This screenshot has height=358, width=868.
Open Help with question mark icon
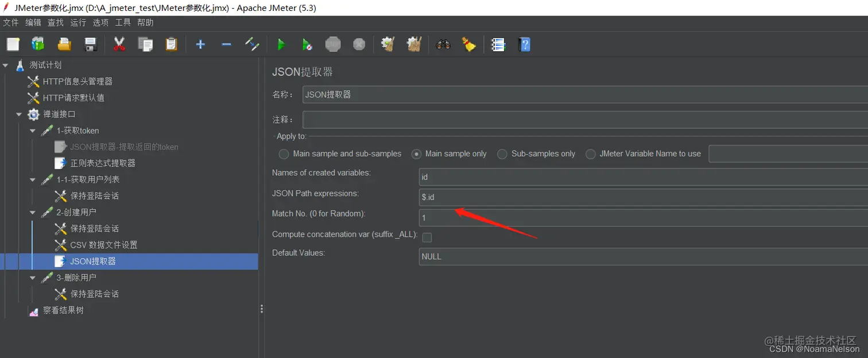(524, 44)
